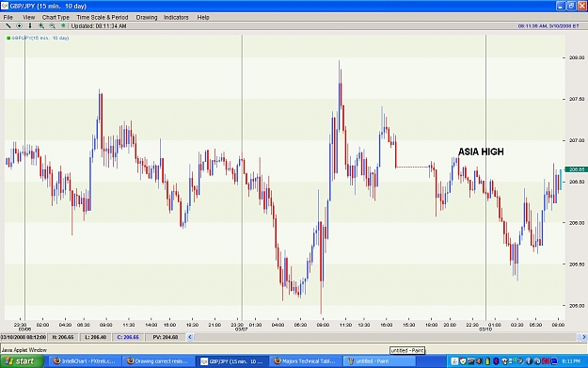The image size is (588, 368).
Task: Click the security shield tray icon
Action: 463,361
